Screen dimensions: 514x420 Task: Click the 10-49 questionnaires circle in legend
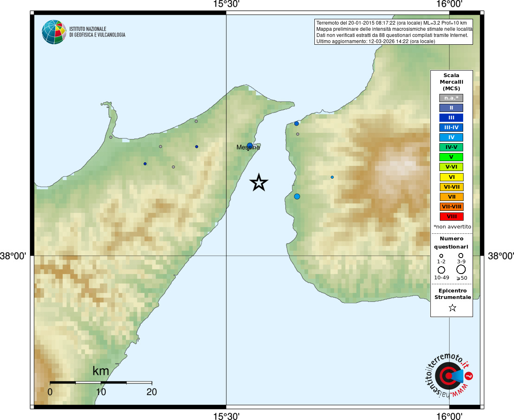click(441, 270)
